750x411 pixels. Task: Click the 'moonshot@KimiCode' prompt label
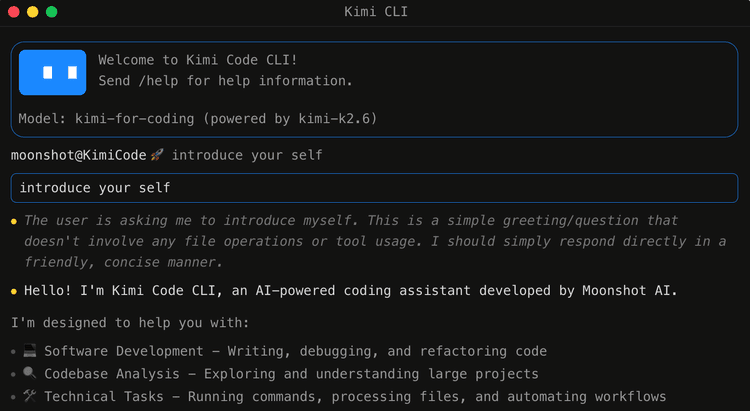click(78, 155)
